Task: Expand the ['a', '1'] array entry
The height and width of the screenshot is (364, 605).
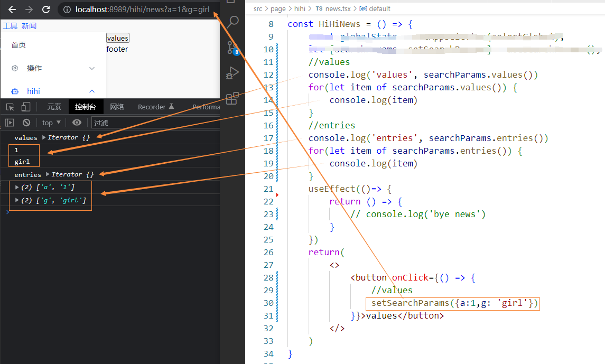Action: pos(17,187)
